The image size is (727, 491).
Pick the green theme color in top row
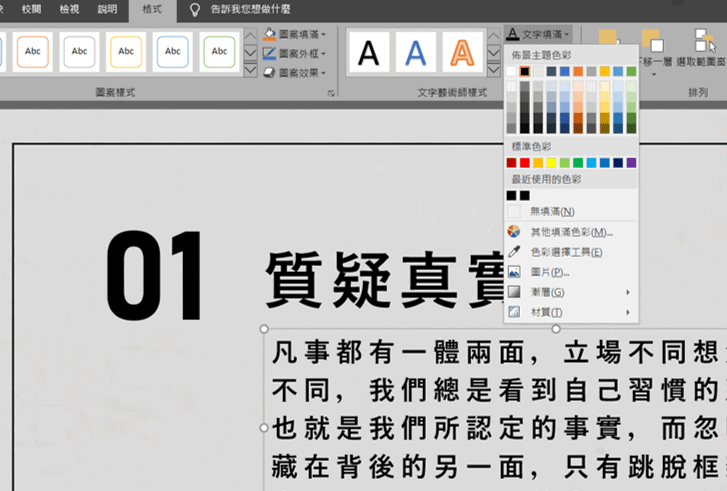(x=631, y=71)
